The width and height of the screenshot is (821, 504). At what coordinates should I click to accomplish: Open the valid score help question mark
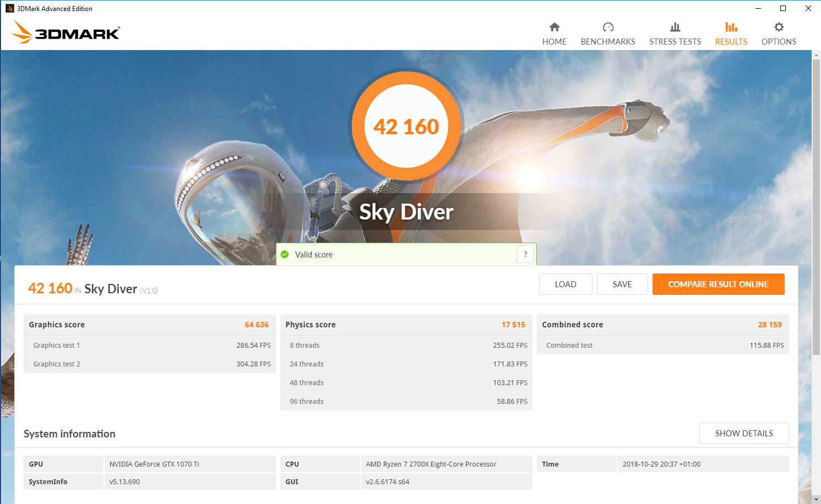point(525,254)
